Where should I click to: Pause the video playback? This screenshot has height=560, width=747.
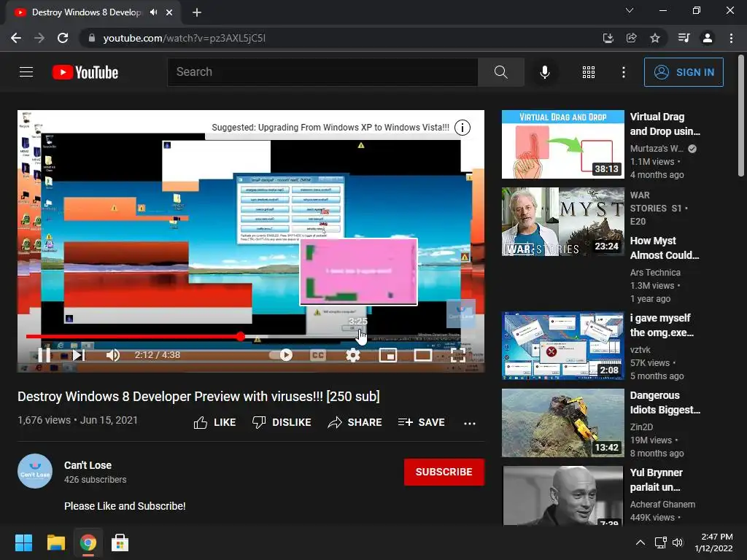(x=44, y=355)
